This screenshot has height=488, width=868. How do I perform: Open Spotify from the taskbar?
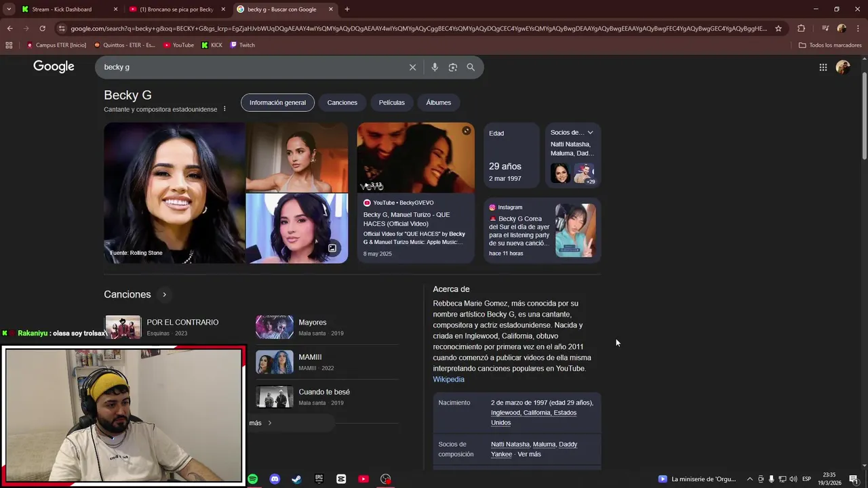[x=252, y=479]
